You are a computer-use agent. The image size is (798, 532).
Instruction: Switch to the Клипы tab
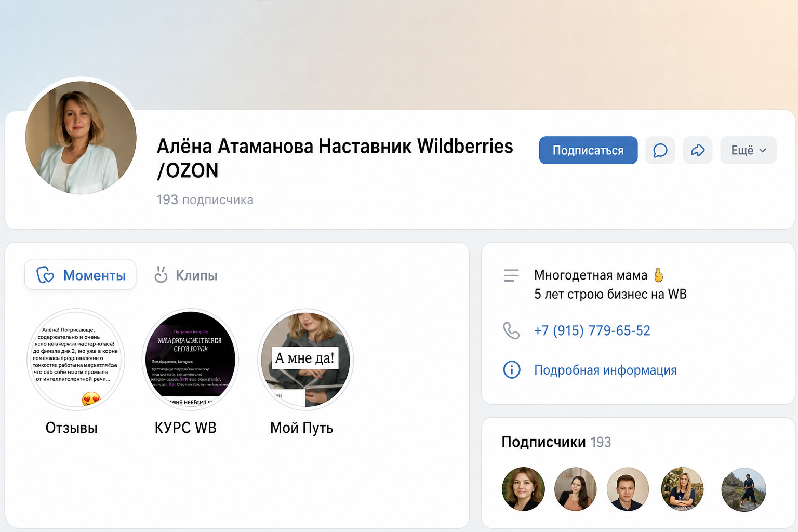186,275
